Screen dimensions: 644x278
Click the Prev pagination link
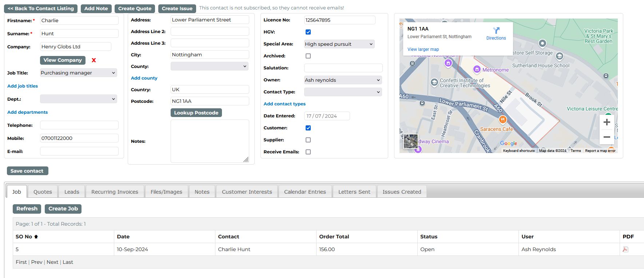[37, 262]
